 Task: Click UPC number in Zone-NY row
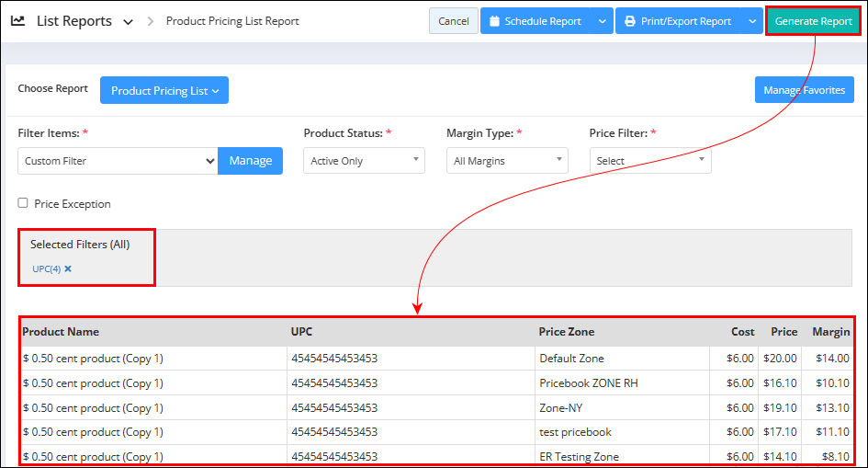[334, 407]
